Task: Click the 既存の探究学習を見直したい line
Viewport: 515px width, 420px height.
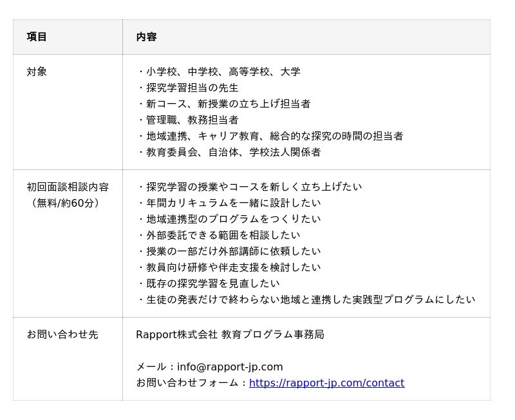Action: [208, 283]
